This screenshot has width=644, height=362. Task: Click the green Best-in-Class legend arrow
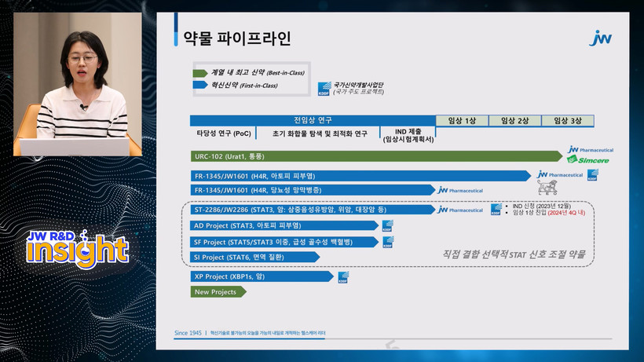click(x=200, y=73)
